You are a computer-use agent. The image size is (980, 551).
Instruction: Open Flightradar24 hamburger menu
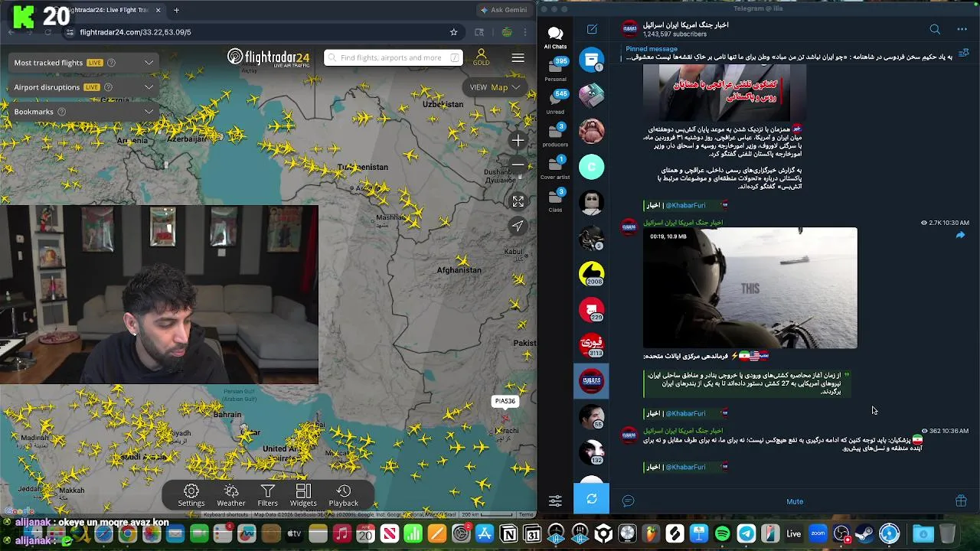pos(518,58)
